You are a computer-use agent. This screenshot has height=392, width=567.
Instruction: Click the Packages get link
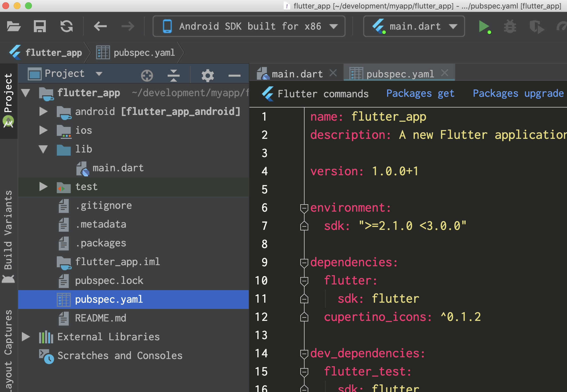[420, 94]
